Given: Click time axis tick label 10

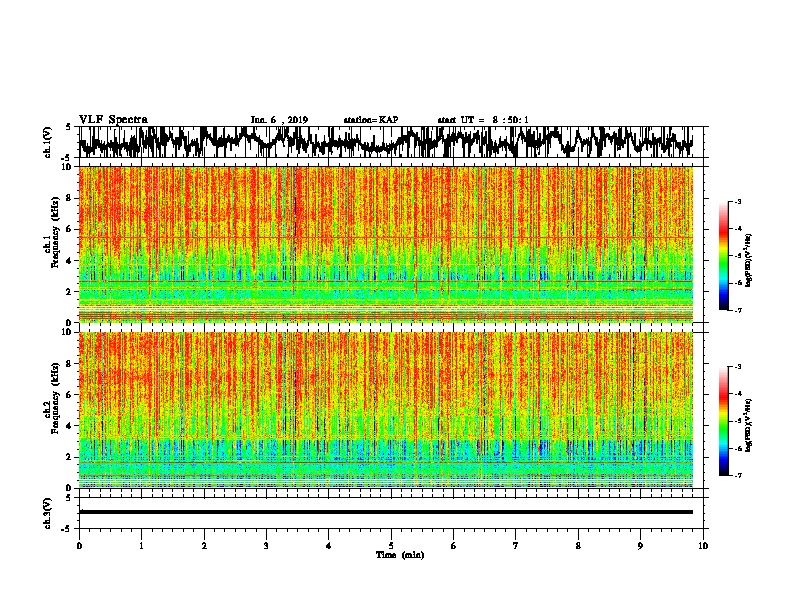Looking at the screenshot, I should (x=703, y=545).
